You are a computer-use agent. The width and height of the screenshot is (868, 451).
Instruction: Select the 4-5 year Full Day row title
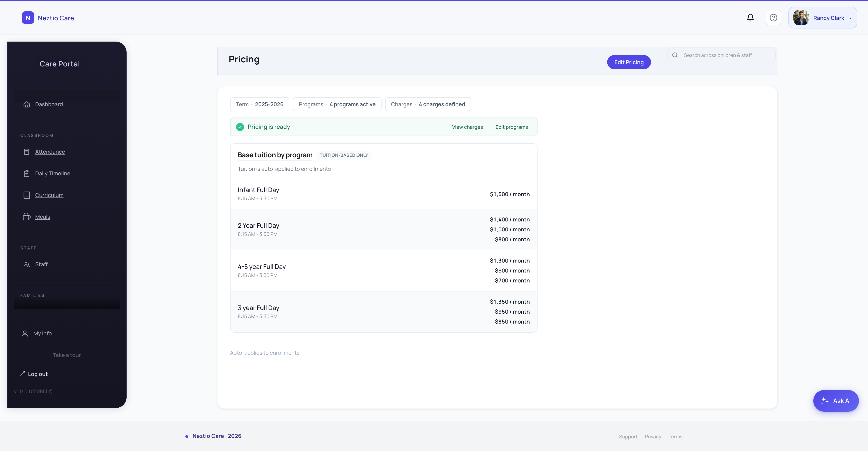[x=262, y=267]
